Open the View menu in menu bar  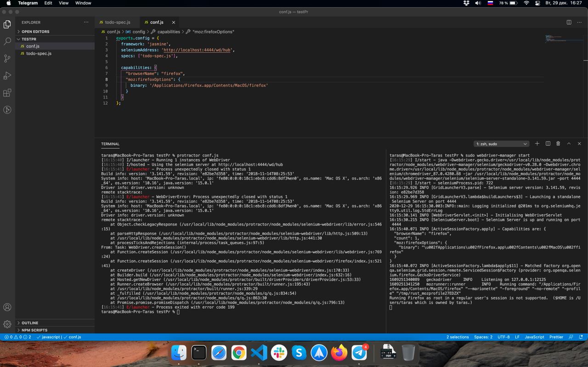(64, 3)
